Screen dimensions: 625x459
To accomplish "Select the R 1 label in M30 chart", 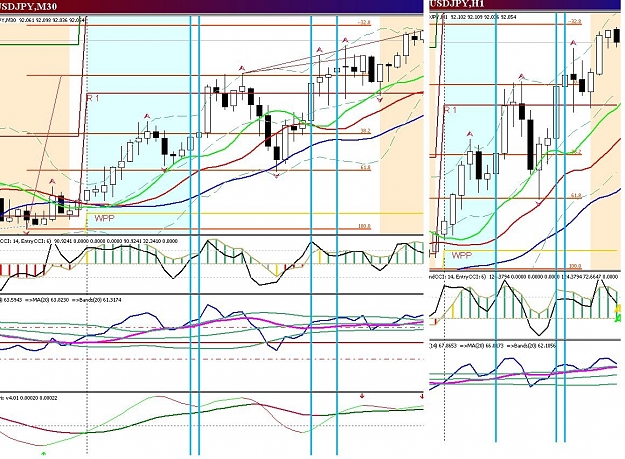I will pos(92,98).
